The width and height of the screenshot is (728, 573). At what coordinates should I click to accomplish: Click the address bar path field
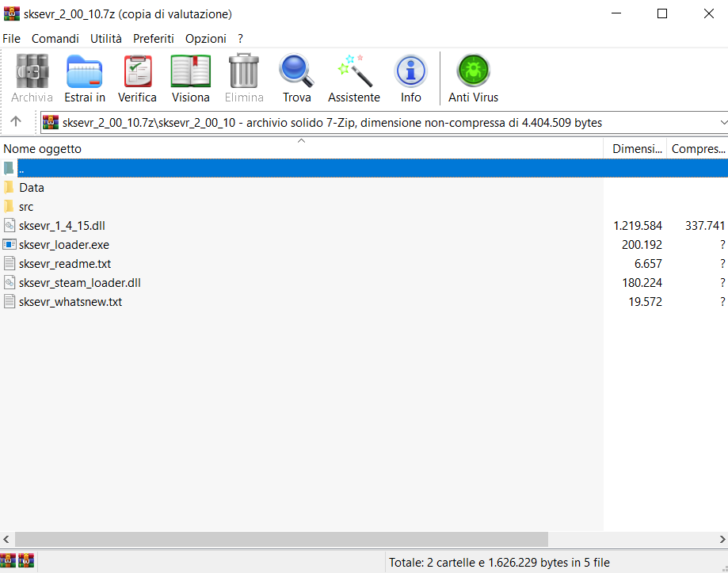tap(384, 123)
